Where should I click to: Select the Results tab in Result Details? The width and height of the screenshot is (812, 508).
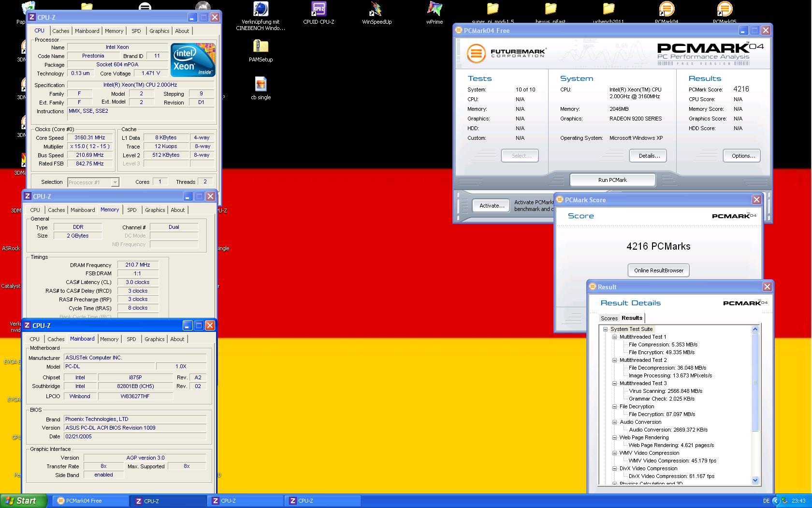point(632,318)
